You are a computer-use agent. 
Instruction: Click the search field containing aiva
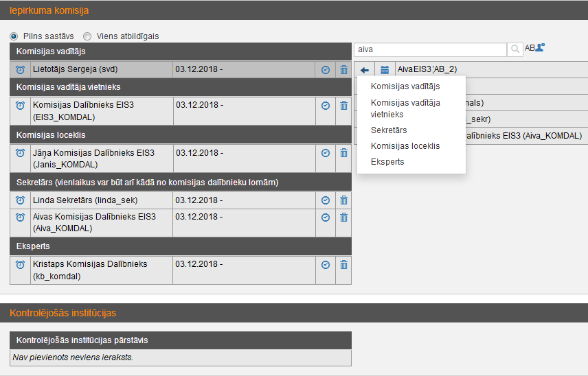tap(430, 49)
